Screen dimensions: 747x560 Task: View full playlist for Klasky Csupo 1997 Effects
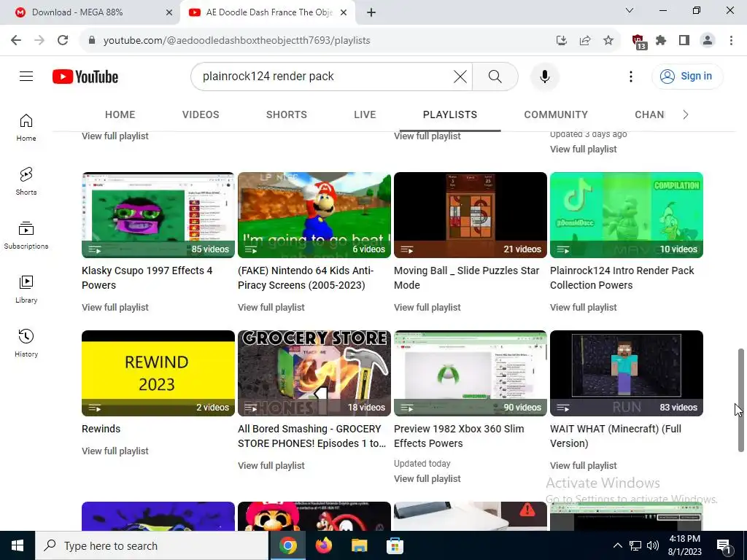pos(115,307)
